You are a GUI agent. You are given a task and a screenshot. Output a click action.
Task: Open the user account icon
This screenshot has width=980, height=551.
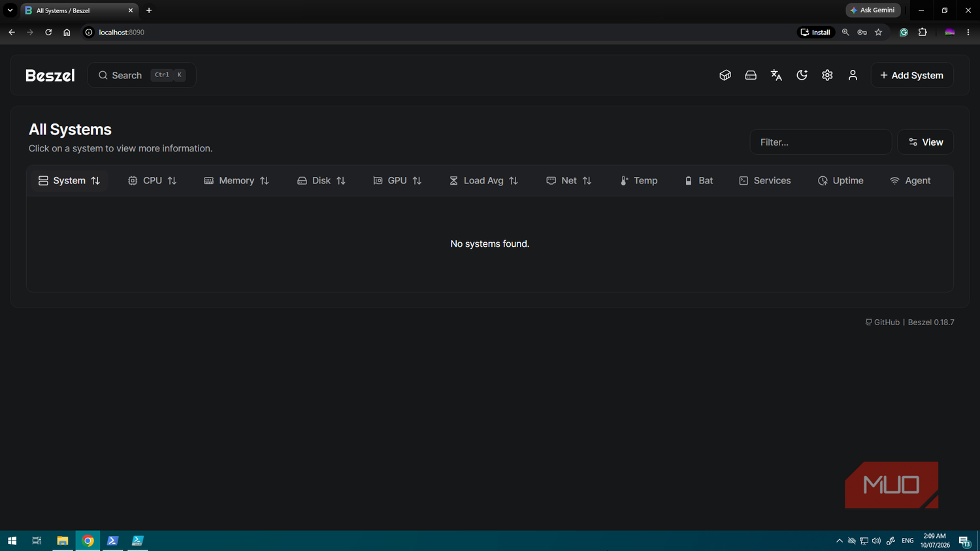853,75
